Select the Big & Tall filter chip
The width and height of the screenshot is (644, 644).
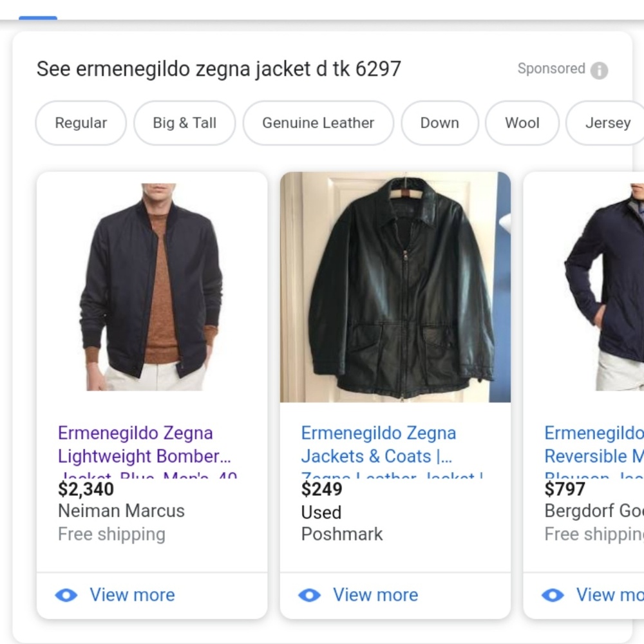click(x=184, y=122)
